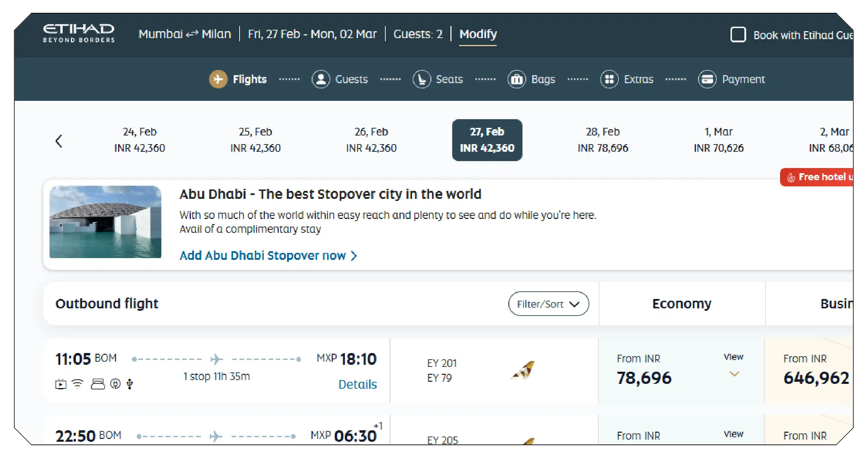Click the in-flight entertainment TV icon
868x458 pixels.
tap(61, 383)
